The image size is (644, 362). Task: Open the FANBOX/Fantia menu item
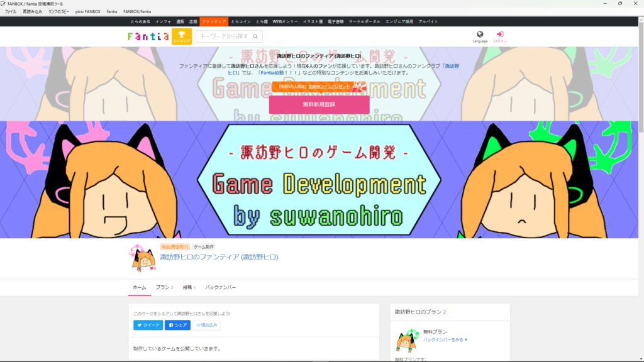tap(138, 11)
